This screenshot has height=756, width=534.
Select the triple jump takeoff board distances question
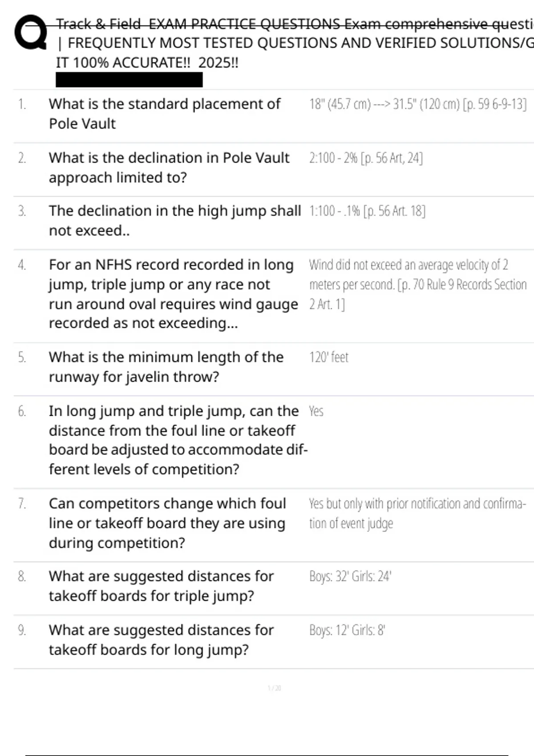click(x=161, y=586)
